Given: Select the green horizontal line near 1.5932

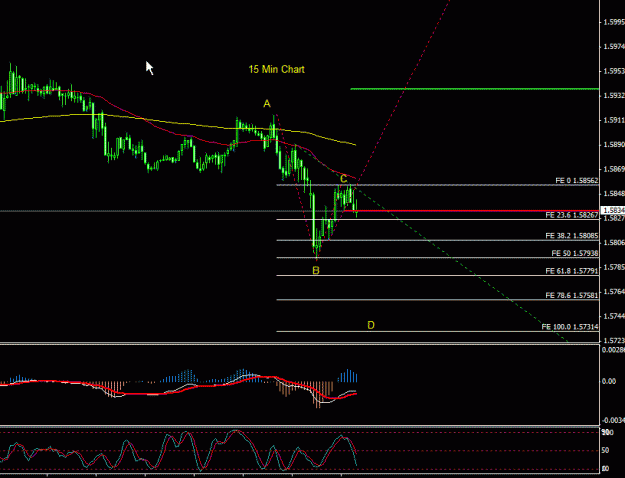Looking at the screenshot, I should 474,89.
